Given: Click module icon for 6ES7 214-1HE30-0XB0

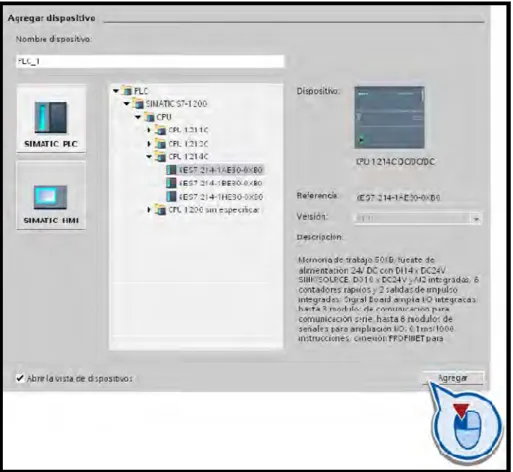Looking at the screenshot, I should [x=171, y=196].
